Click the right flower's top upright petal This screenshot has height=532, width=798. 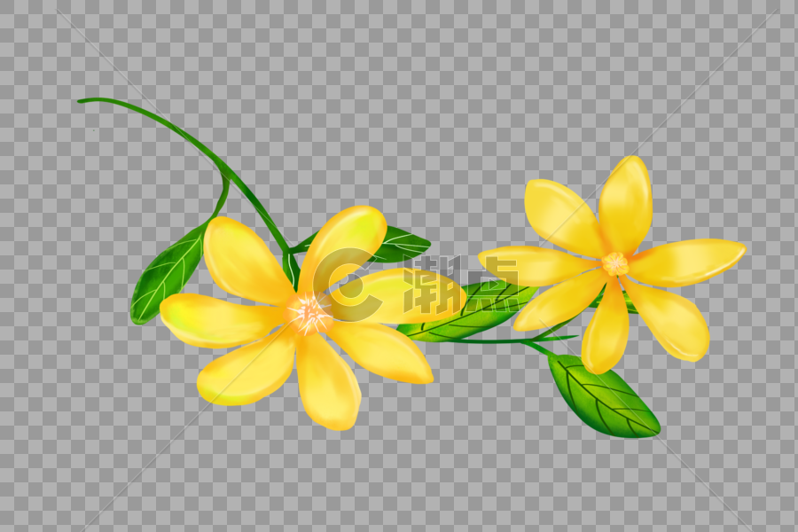tap(626, 202)
